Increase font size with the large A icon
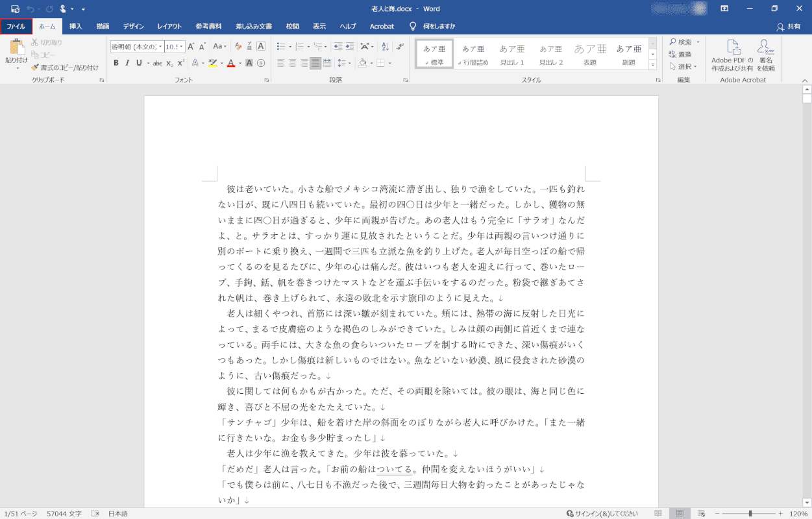The width and height of the screenshot is (812, 519). click(x=191, y=46)
